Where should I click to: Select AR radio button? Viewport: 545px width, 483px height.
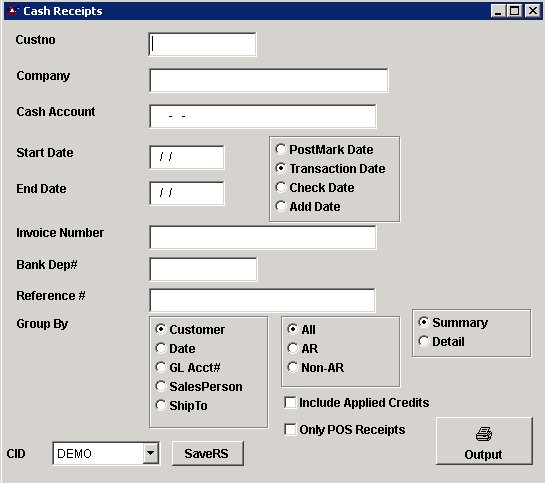coord(293,348)
